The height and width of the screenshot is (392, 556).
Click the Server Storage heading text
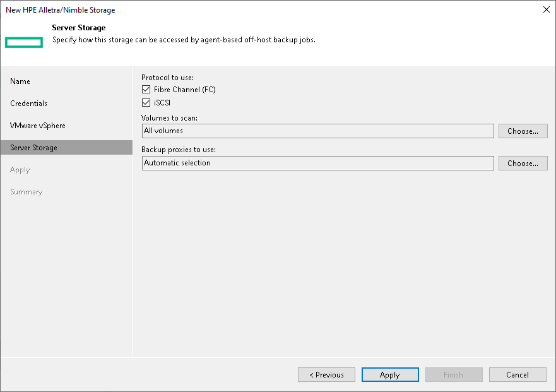pyautogui.click(x=79, y=28)
